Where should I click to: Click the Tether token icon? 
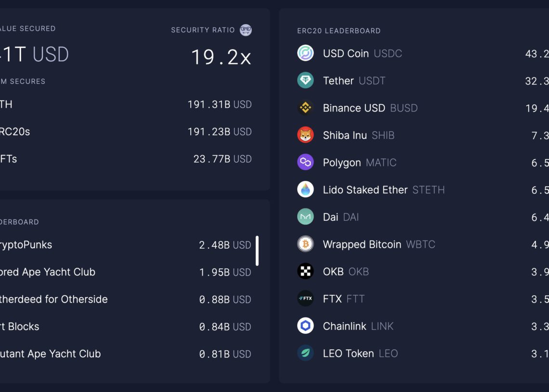click(x=305, y=80)
